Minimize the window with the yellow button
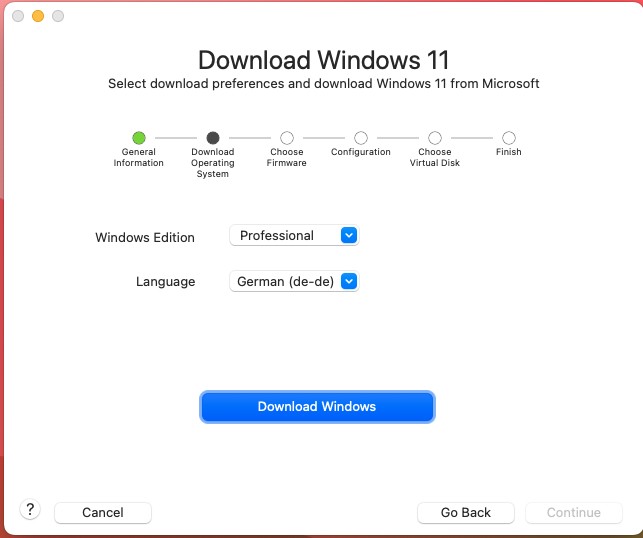Viewport: 643px width, 538px height. pyautogui.click(x=38, y=16)
